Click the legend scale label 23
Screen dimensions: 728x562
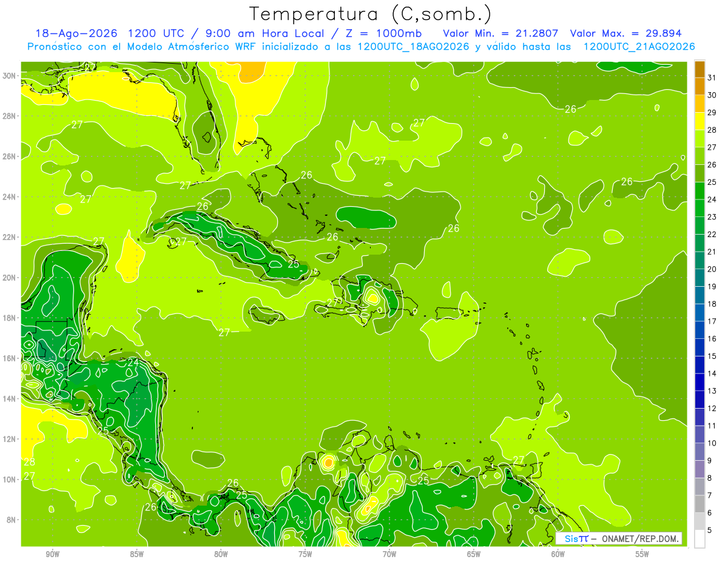713,217
